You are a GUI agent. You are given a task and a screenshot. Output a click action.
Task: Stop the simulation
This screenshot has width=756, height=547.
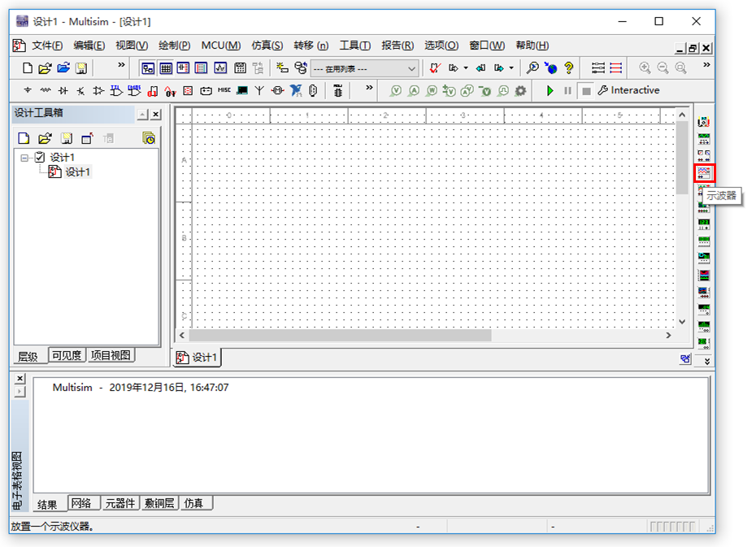[x=586, y=90]
